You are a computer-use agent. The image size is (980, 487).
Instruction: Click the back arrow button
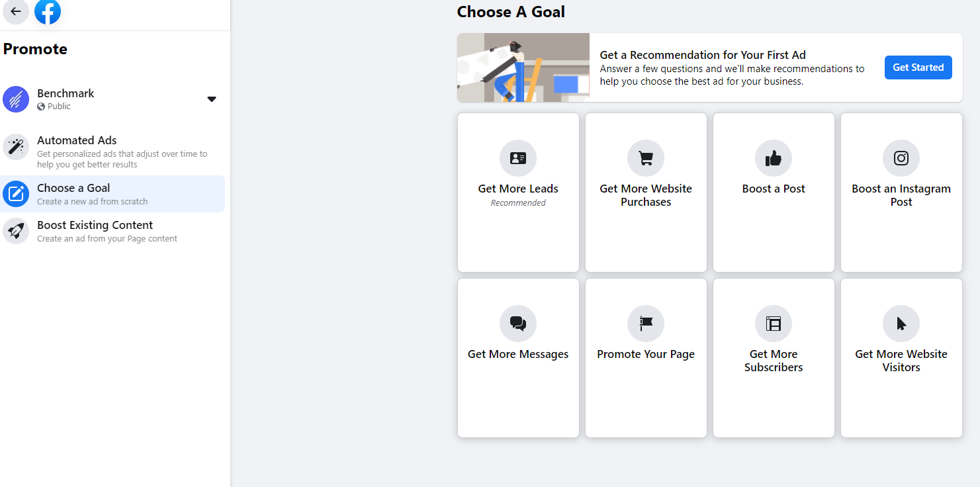[x=16, y=11]
